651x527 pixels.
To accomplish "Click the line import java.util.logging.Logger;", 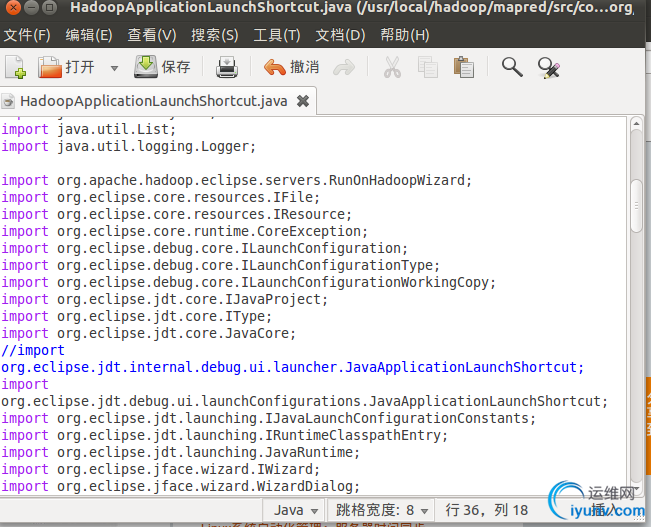I will pyautogui.click(x=129, y=146).
